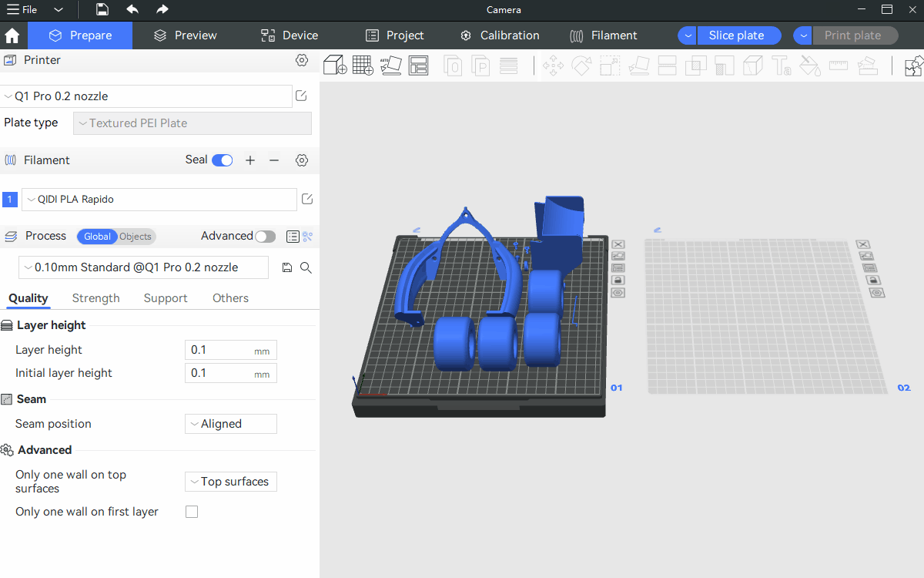Save the process preset with disk icon
This screenshot has height=578, width=924.
point(287,267)
